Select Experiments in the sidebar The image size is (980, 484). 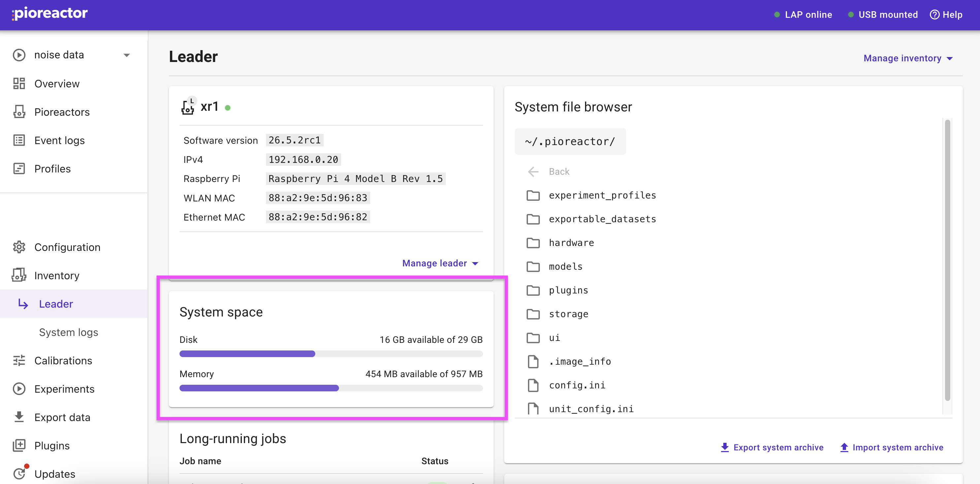click(x=64, y=389)
